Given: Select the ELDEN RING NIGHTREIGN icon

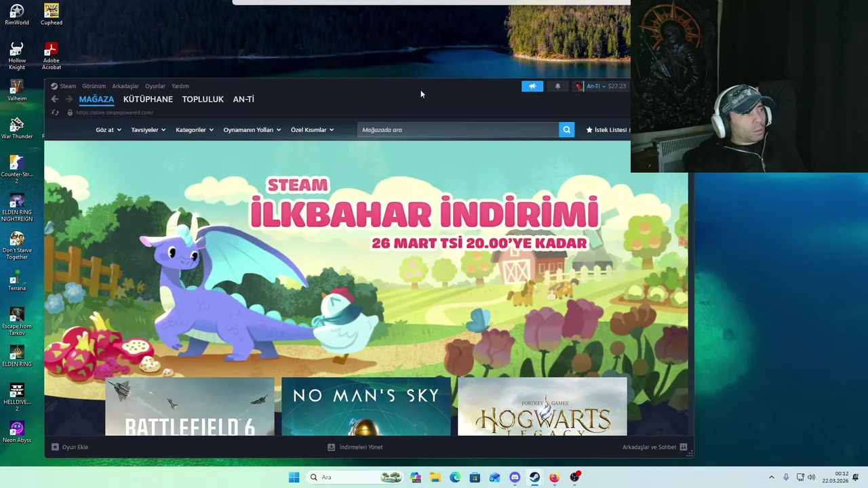Looking at the screenshot, I should [17, 207].
